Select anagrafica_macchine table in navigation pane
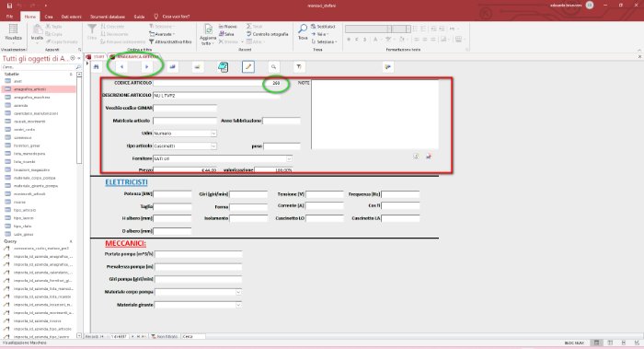Image resolution: width=644 pixels, height=349 pixels. (31, 98)
